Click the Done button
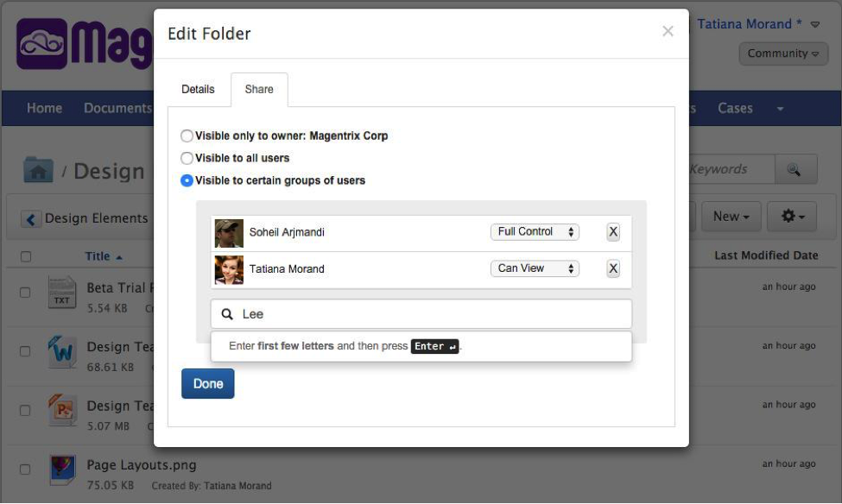 (x=207, y=384)
